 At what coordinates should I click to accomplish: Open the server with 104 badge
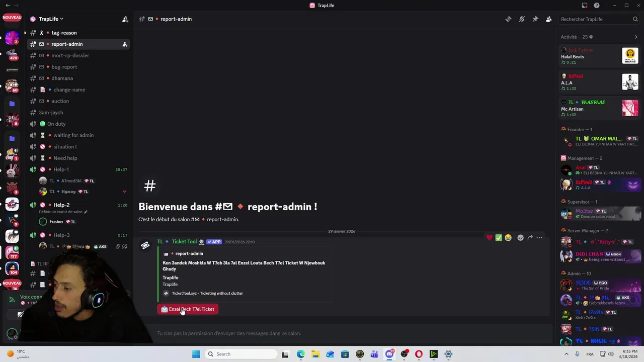12,268
